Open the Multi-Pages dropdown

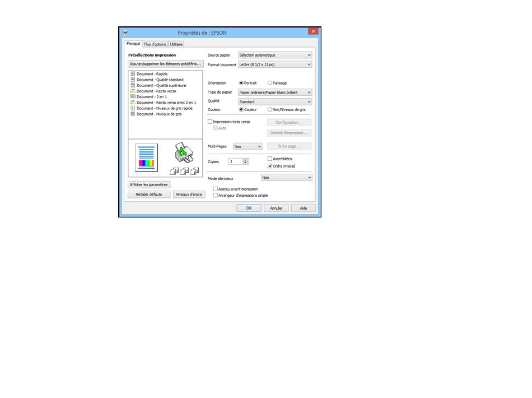click(248, 146)
